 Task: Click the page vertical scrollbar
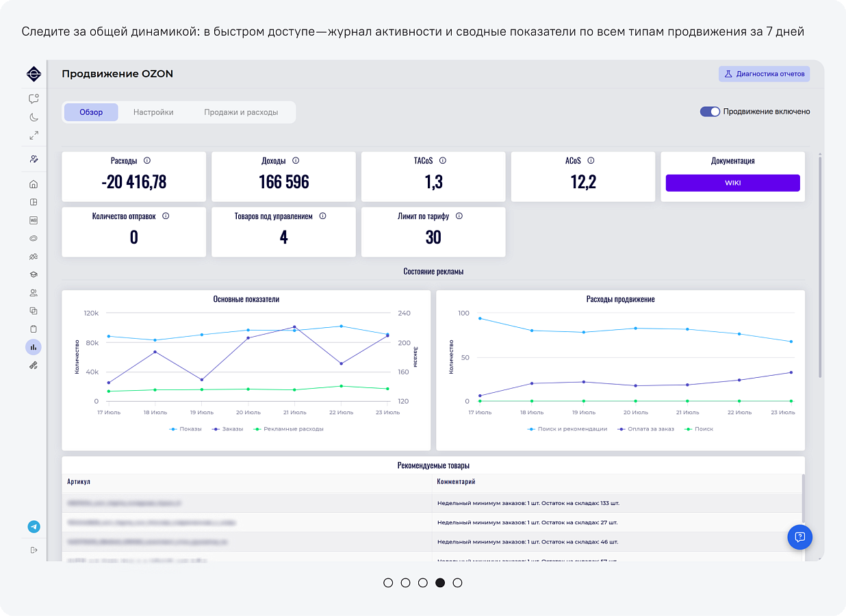coord(820,267)
